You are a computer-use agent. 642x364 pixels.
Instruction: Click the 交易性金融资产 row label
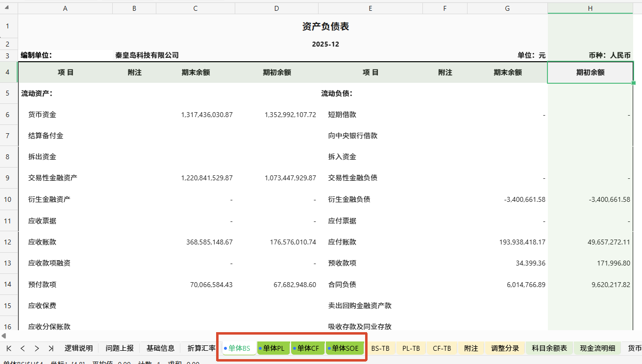pos(52,178)
